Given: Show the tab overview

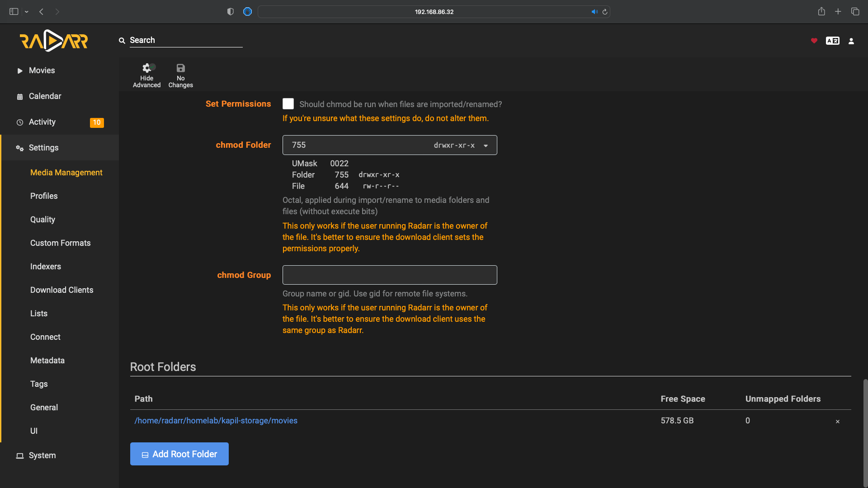Looking at the screenshot, I should [855, 12].
